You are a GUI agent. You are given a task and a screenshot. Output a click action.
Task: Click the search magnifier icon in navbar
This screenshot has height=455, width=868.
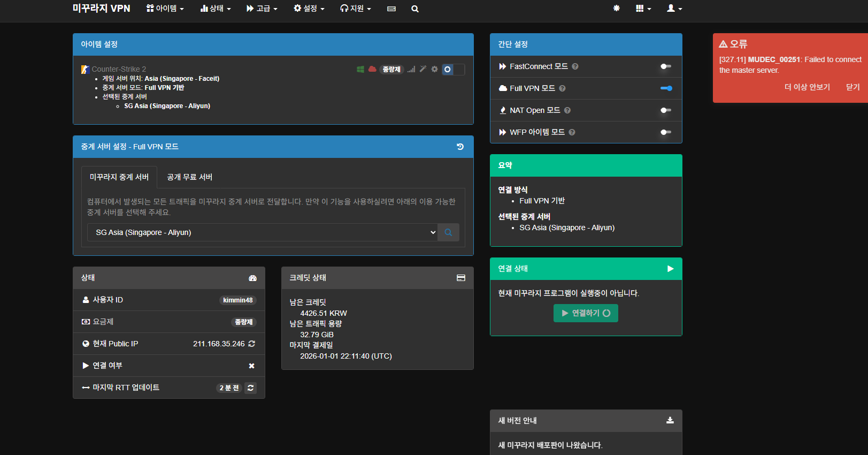(x=414, y=9)
